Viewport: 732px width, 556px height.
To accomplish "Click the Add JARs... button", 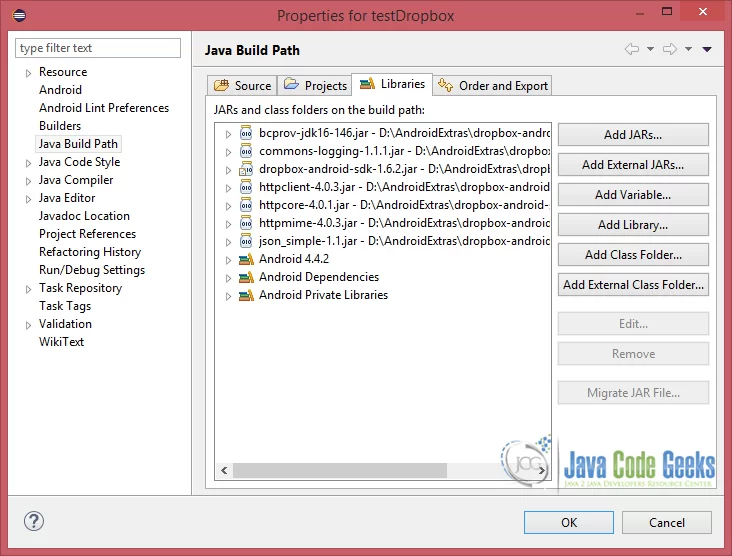I will coord(633,135).
